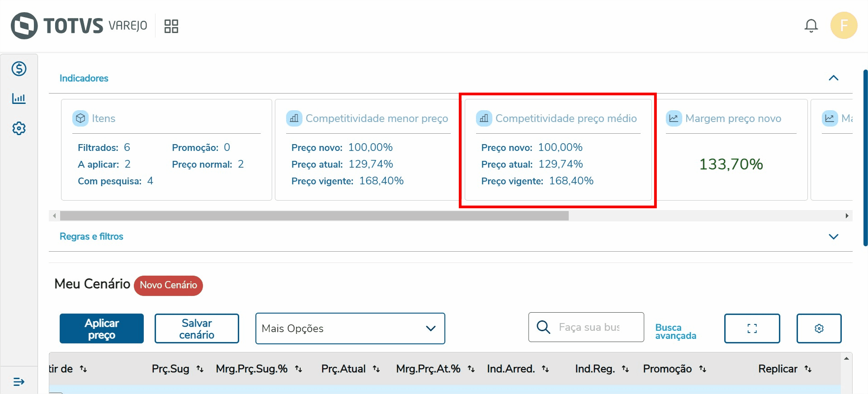Open the pricing dollar sidebar icon
The height and width of the screenshot is (394, 868).
click(19, 69)
